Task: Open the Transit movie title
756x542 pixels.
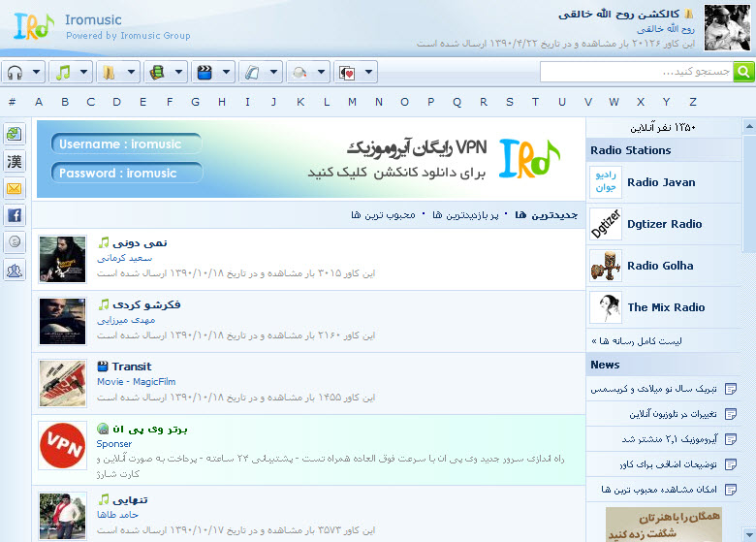Action: coord(132,367)
